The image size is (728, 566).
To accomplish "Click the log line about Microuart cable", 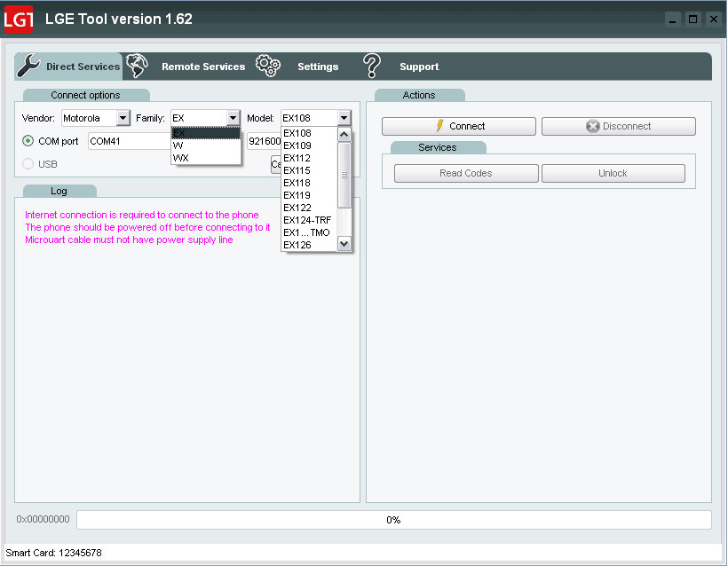I will click(129, 240).
